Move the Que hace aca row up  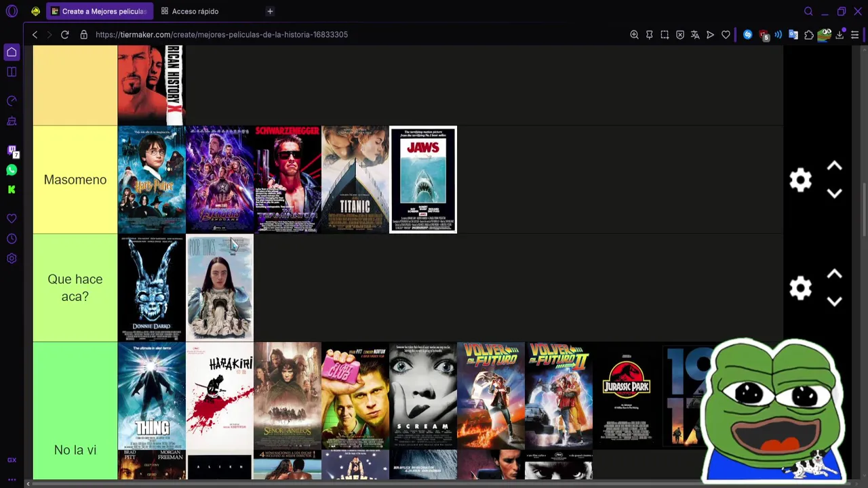pos(834,274)
